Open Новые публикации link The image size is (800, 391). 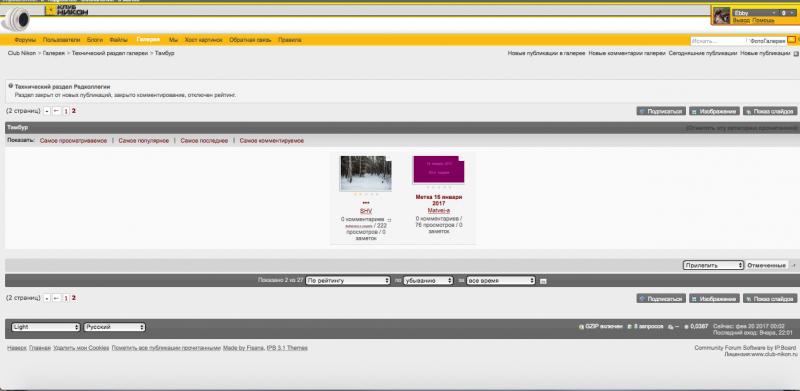point(764,53)
